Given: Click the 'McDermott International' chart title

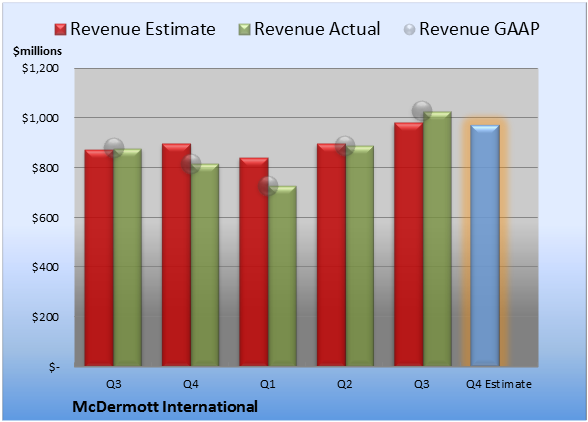Looking at the screenshot, I should point(165,407).
